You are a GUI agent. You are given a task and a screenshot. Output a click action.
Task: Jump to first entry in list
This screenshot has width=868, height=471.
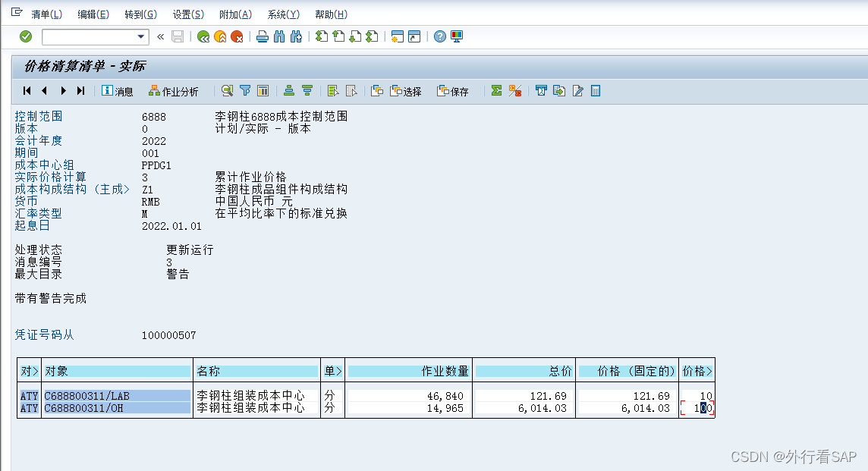[27, 91]
